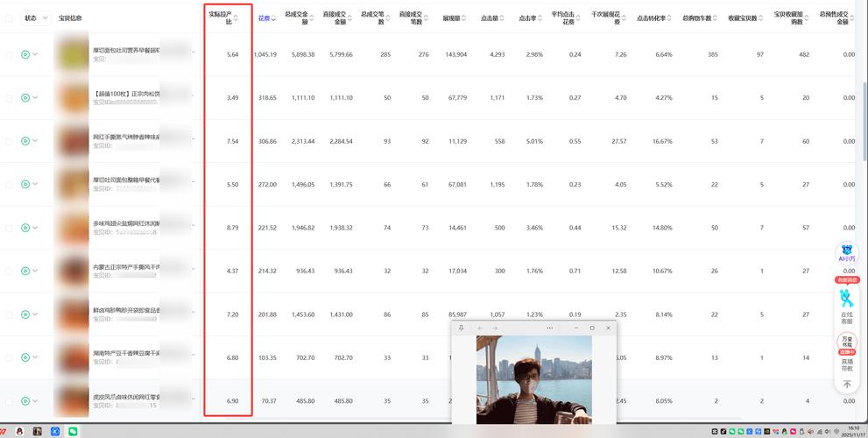Tick the select-all checkbox in table header
The width and height of the screenshot is (868, 438).
[x=9, y=18]
